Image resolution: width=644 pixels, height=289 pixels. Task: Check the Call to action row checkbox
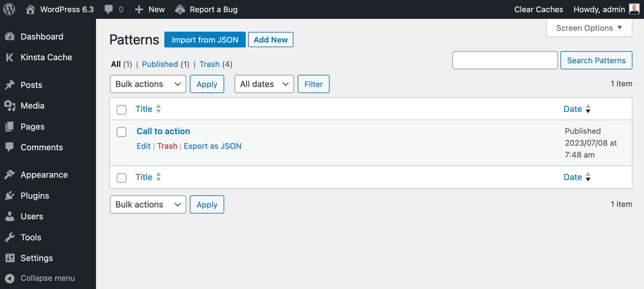click(x=122, y=132)
